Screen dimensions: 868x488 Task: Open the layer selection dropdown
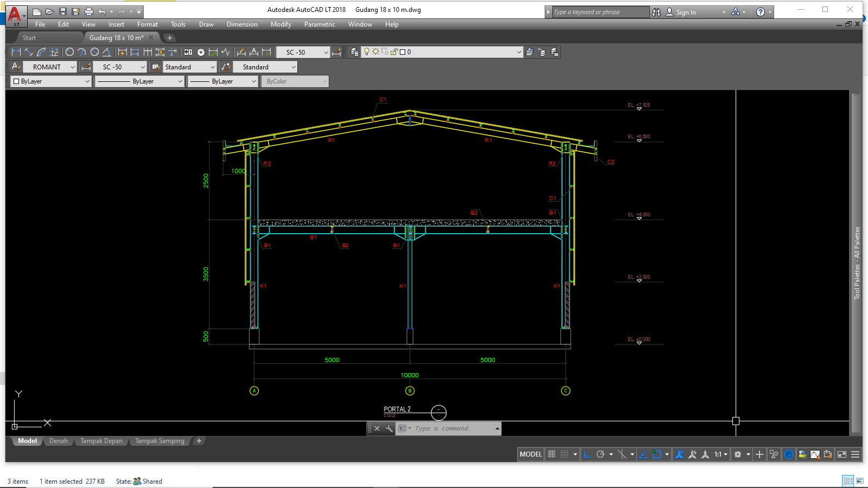pos(519,52)
